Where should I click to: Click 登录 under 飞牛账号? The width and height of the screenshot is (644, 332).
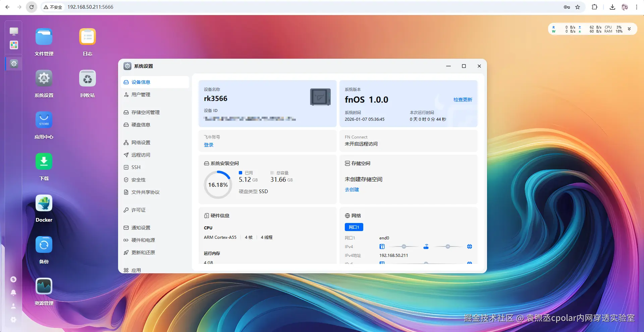[209, 145]
